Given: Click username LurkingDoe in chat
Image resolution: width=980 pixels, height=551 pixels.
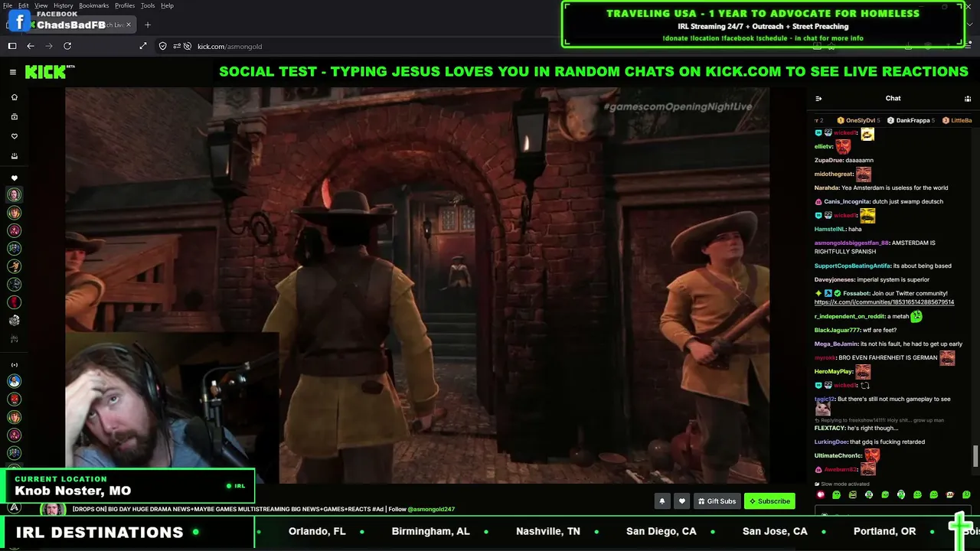Looking at the screenshot, I should (831, 442).
